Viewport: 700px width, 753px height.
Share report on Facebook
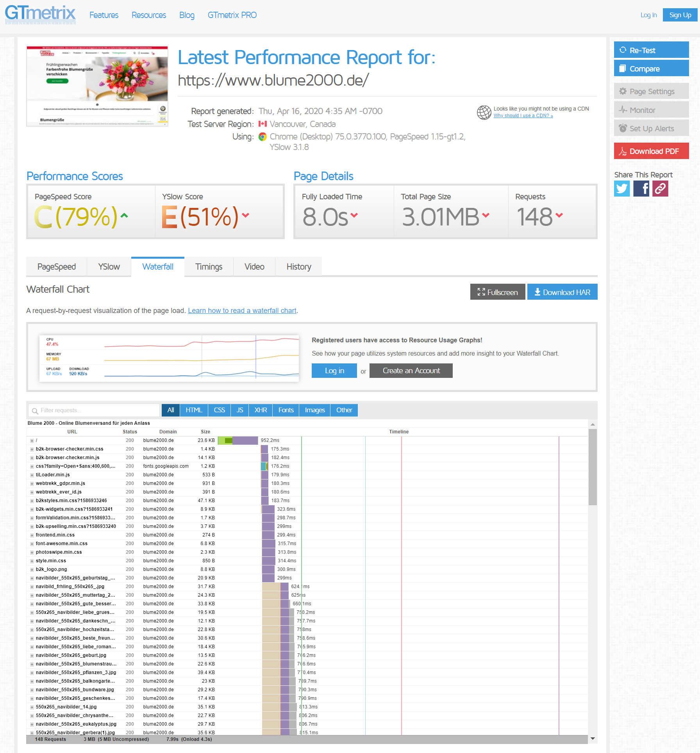point(641,188)
